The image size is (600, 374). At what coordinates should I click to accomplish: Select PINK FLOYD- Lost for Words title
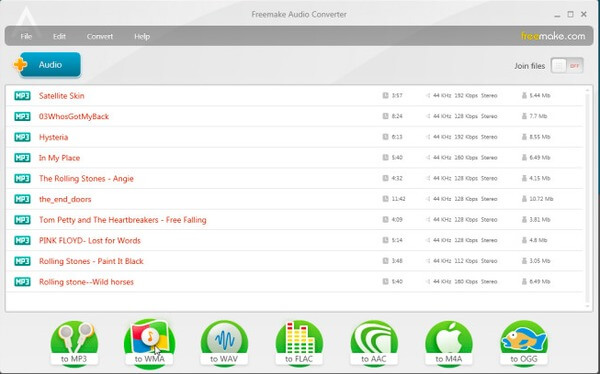90,240
